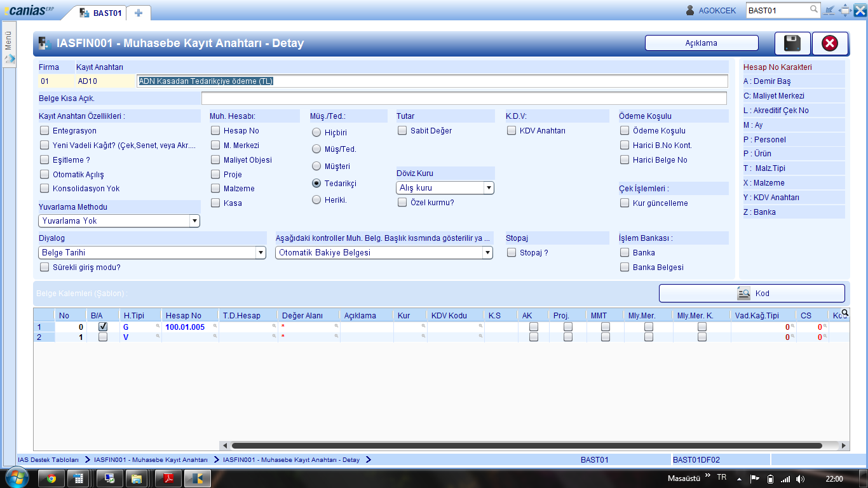Open the Yuvarlama Yok dropdown
This screenshot has height=488, width=868.
pos(119,220)
